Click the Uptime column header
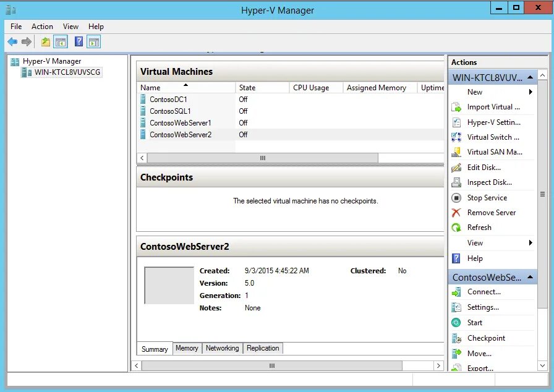 [x=432, y=88]
